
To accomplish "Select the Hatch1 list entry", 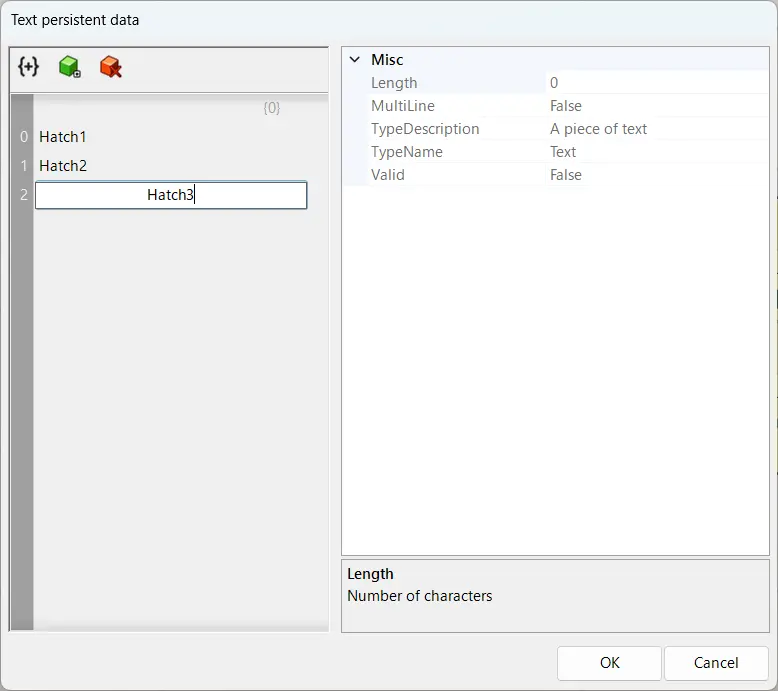I will (63, 137).
